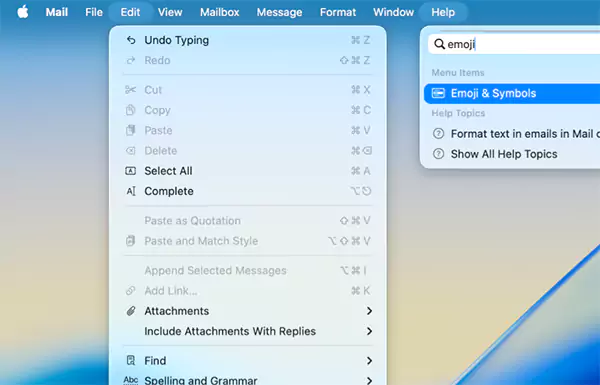Image resolution: width=600 pixels, height=385 pixels.
Task: Expand the Attachments submenu chevron
Action: (x=369, y=311)
